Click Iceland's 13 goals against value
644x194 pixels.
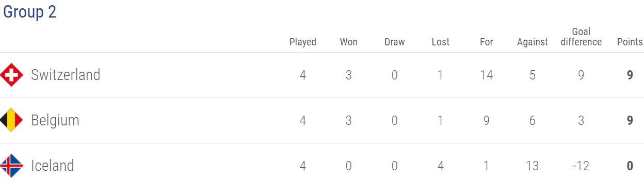(533, 166)
